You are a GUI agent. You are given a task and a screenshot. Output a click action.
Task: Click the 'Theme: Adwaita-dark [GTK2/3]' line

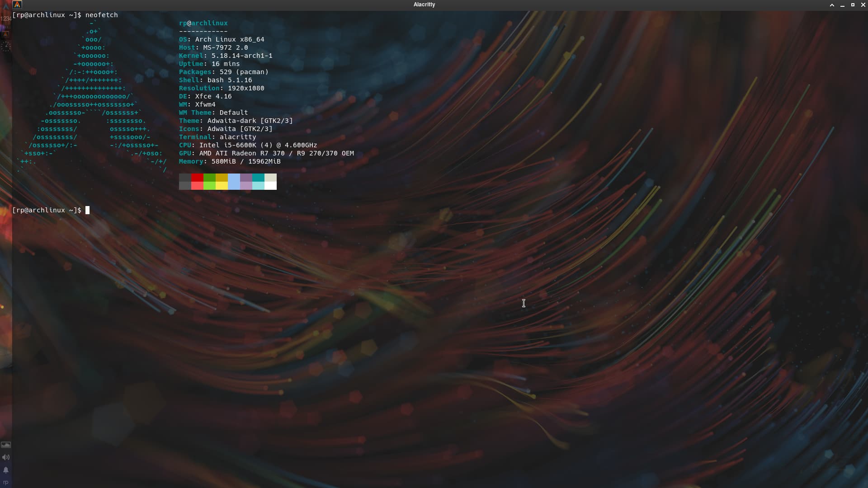coord(236,121)
